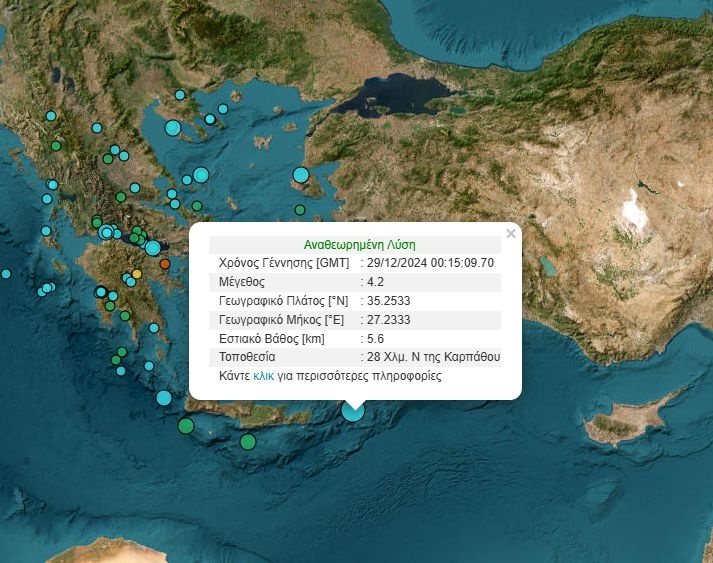
Task: Select the large cyan marker near Skyros island
Action: [201, 175]
